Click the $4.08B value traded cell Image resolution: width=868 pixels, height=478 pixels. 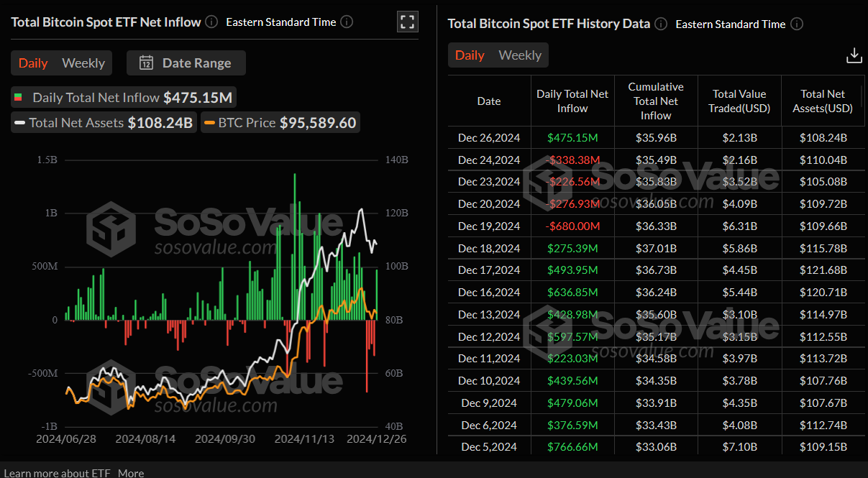tap(741, 426)
